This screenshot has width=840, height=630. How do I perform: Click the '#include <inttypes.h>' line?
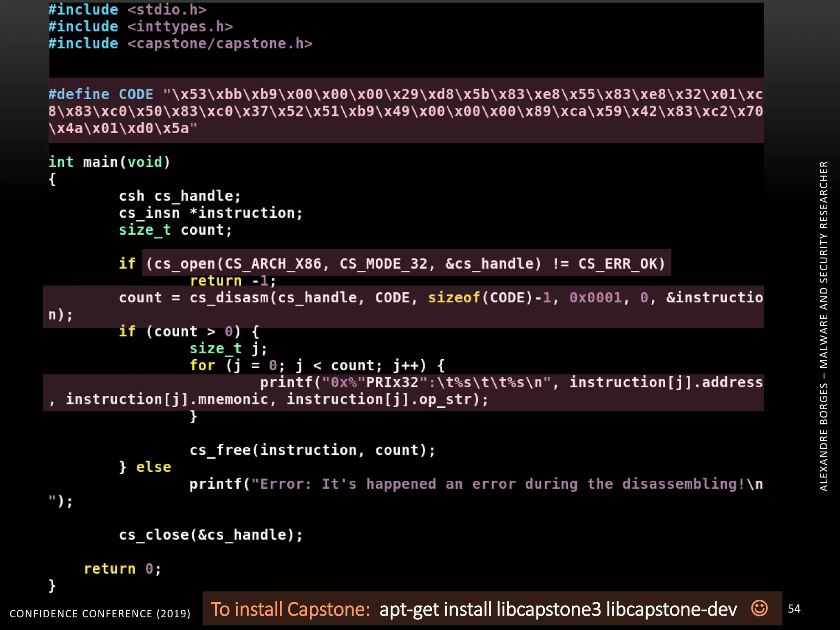pos(141,27)
